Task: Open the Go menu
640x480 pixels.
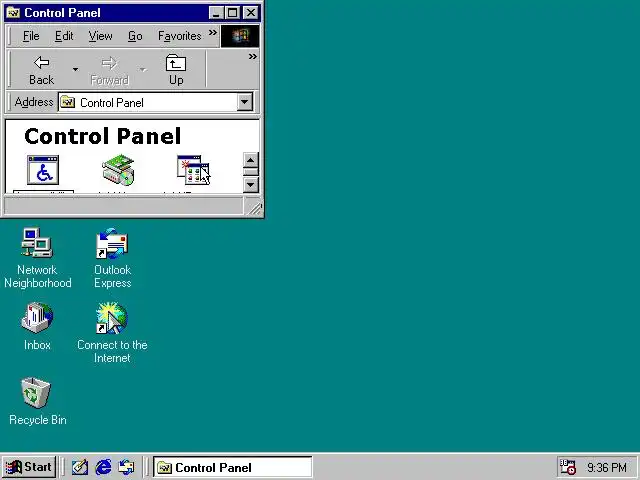Action: coord(135,36)
